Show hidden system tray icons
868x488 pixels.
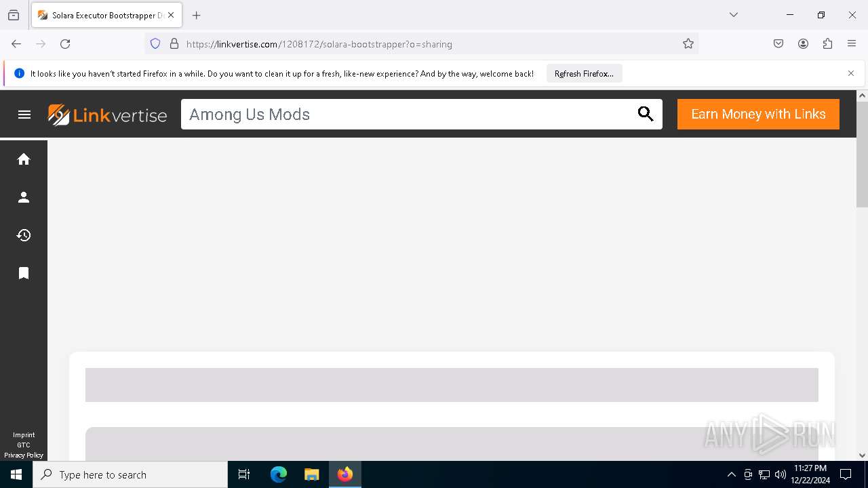coord(731,474)
